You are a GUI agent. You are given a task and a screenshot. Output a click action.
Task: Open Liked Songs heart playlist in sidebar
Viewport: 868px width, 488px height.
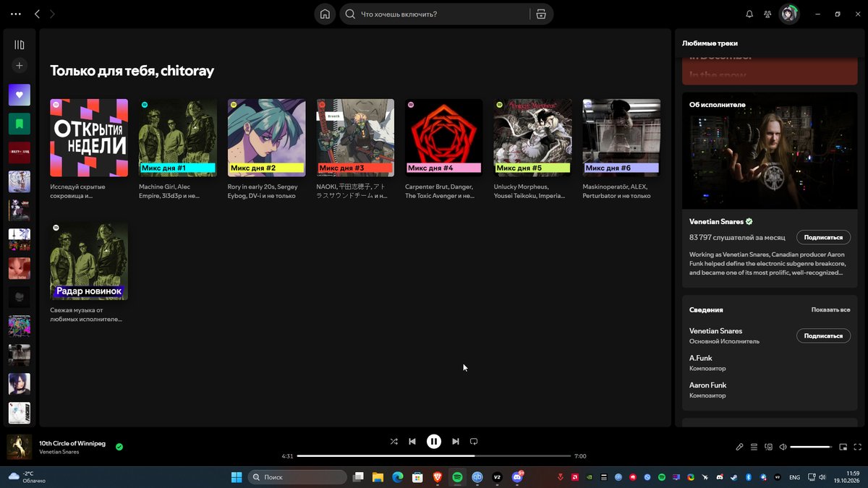pos(20,95)
